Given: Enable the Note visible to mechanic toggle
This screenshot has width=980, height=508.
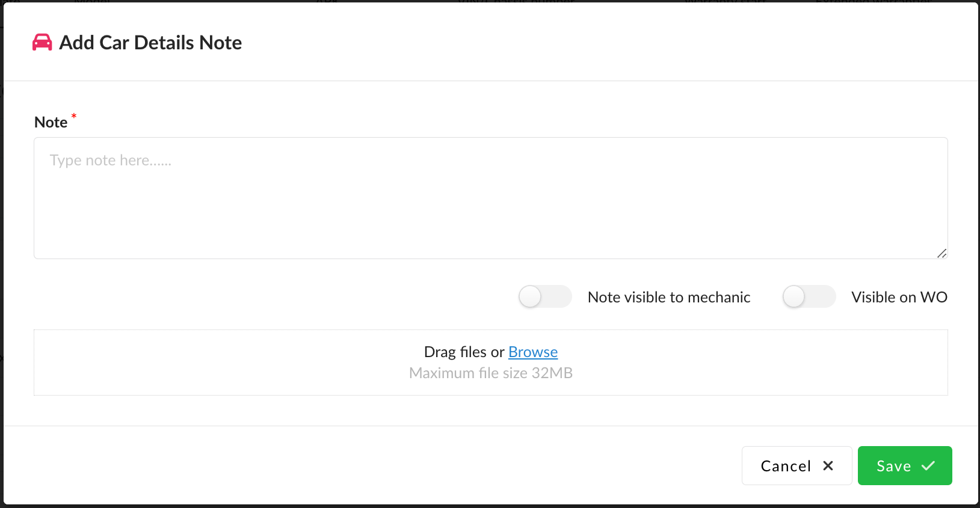Looking at the screenshot, I should click(545, 297).
